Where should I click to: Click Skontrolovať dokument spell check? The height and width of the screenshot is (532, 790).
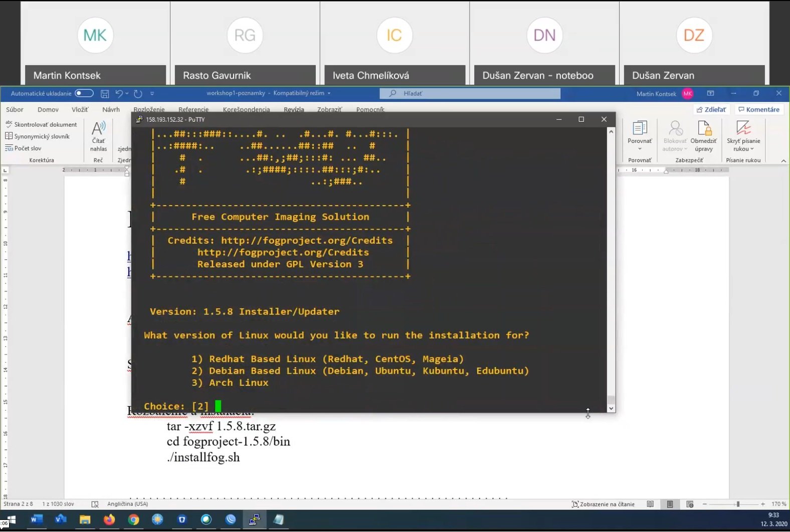point(41,124)
